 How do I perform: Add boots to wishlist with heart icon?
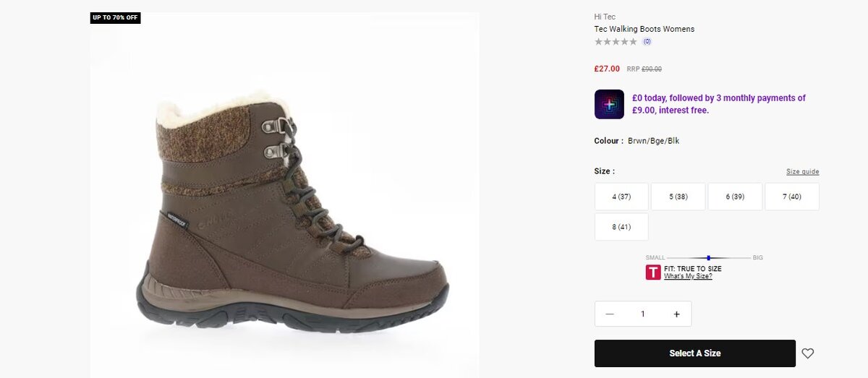click(808, 353)
